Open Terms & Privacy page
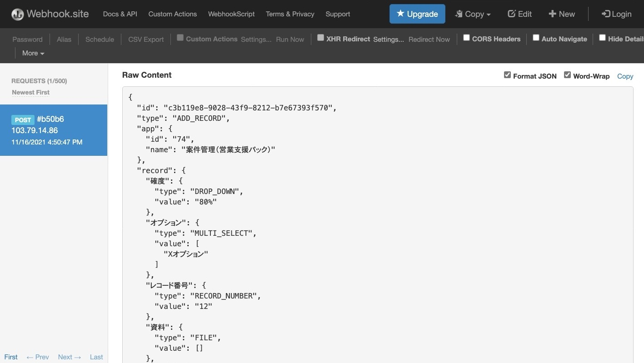The width and height of the screenshot is (644, 363). pyautogui.click(x=290, y=14)
